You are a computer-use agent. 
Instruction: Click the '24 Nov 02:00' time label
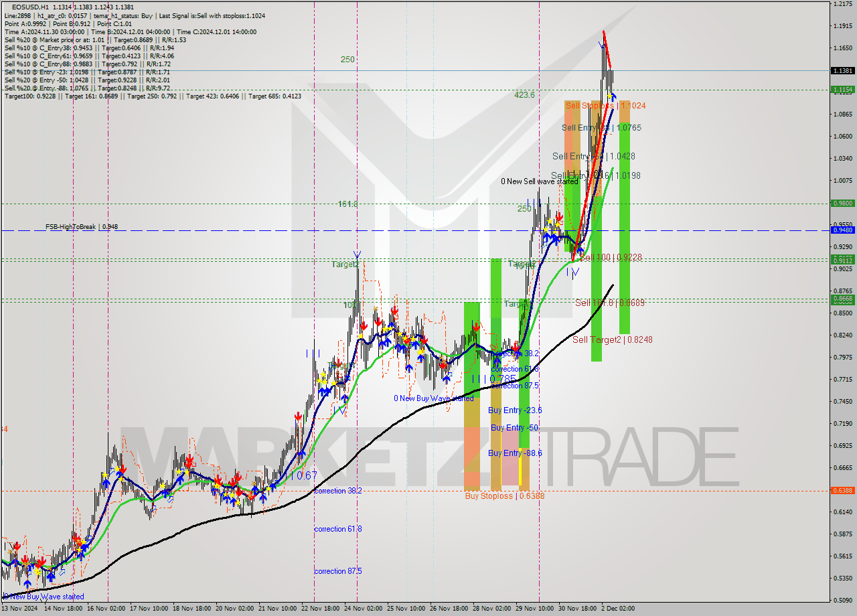pyautogui.click(x=365, y=609)
